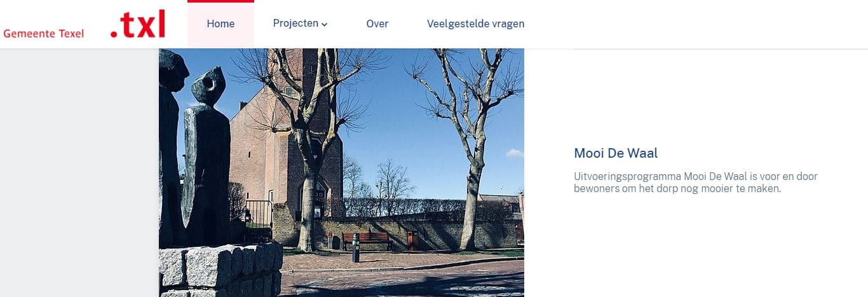Expand the chevron next to Projecten
The image size is (868, 297).
tap(324, 25)
